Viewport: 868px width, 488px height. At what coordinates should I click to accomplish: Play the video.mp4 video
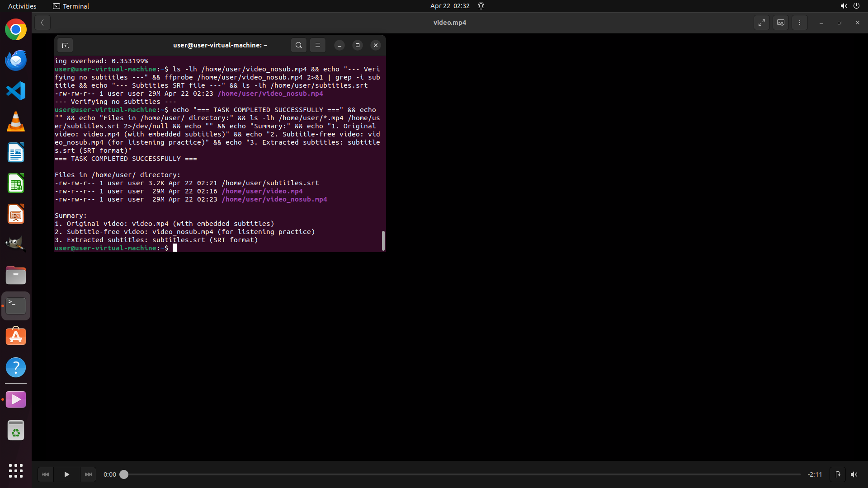click(66, 474)
